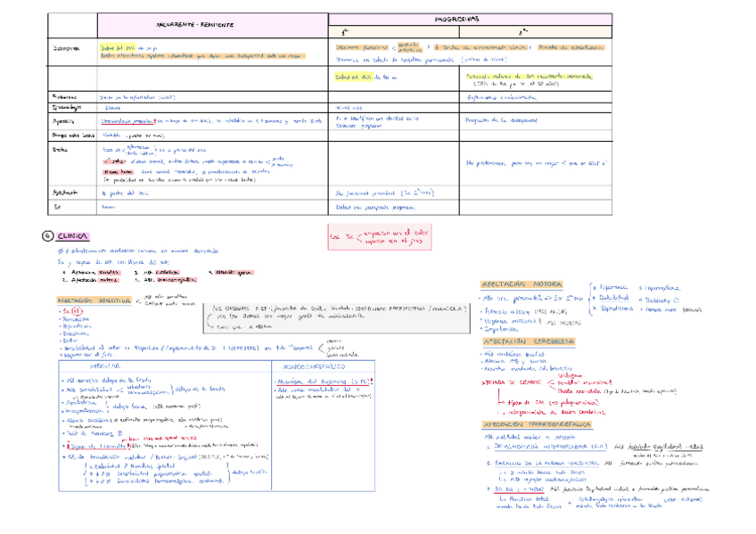
Task: Click the "Tiempo entre brotes" row label
Action: coord(71,134)
